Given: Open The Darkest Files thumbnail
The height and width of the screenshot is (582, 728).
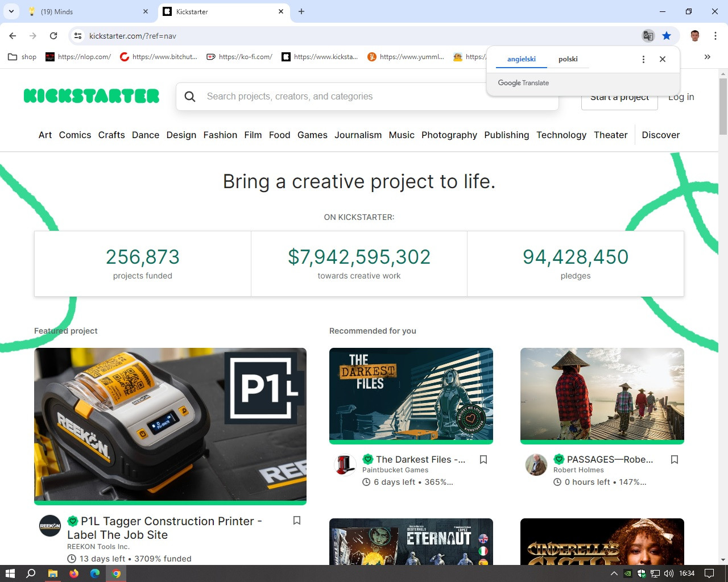Looking at the screenshot, I should click(411, 394).
